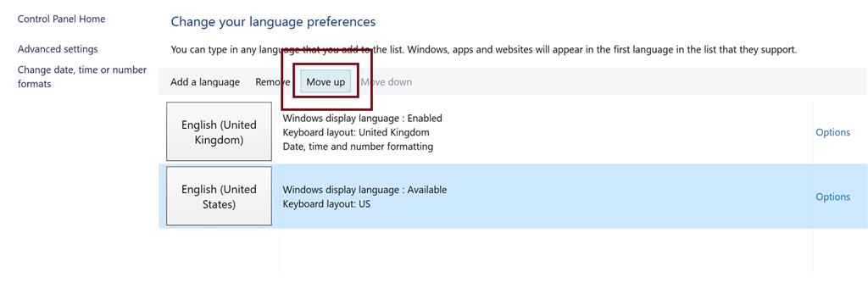868x305 pixels.
Task: Select the English (United Kingdom) tile
Action: 220,131
